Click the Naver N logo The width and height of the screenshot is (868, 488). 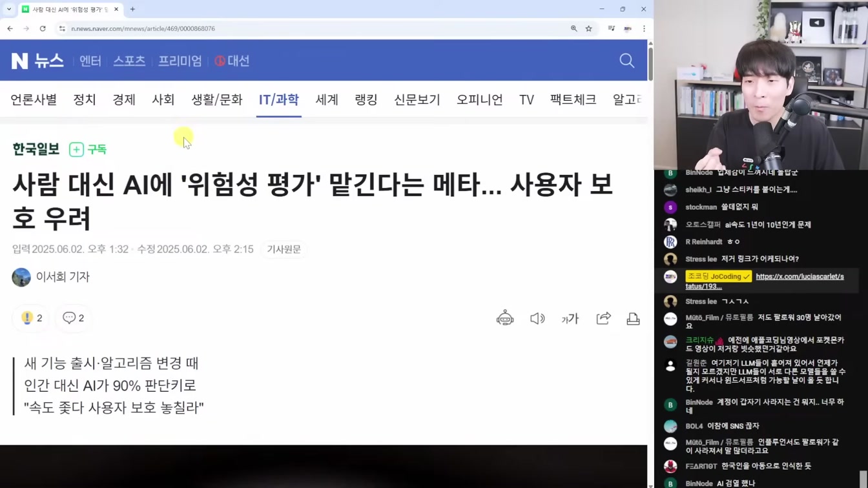[19, 61]
